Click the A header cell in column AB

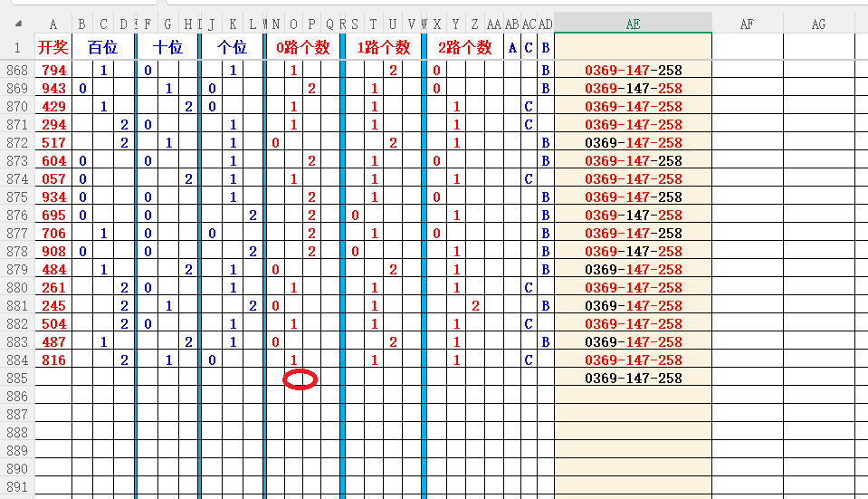[512, 47]
